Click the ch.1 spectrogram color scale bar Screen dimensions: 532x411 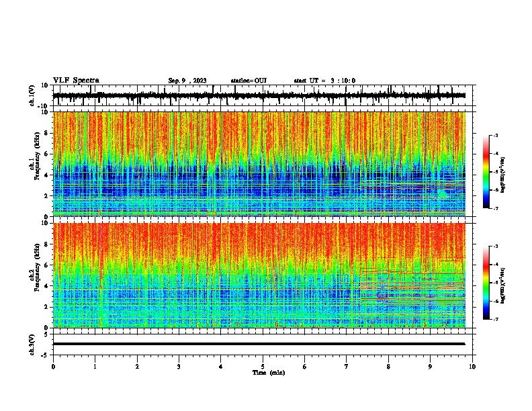click(486, 172)
